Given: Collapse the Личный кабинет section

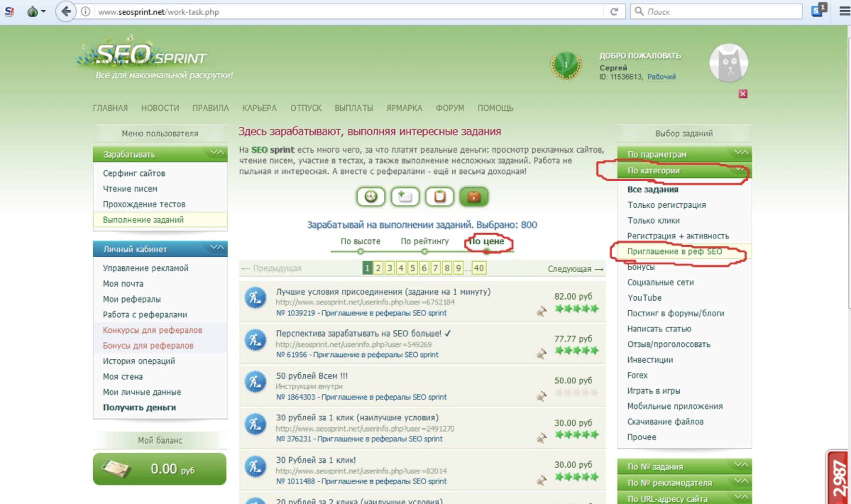Looking at the screenshot, I should [160, 249].
